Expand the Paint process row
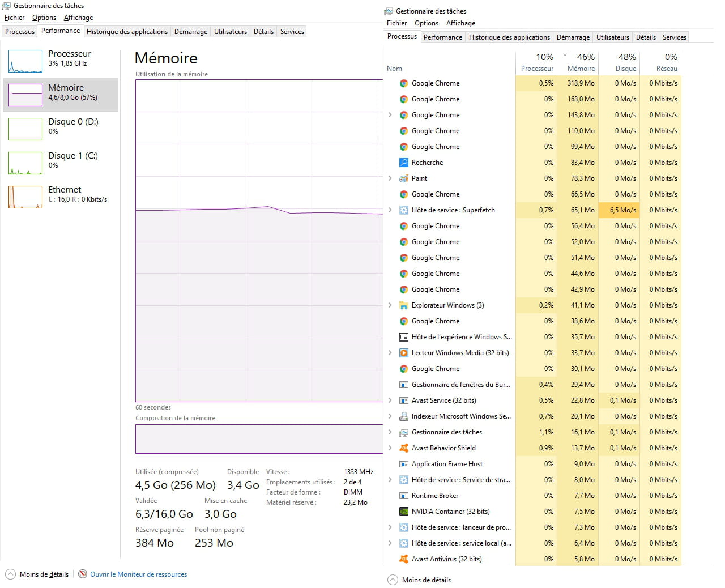 [390, 178]
